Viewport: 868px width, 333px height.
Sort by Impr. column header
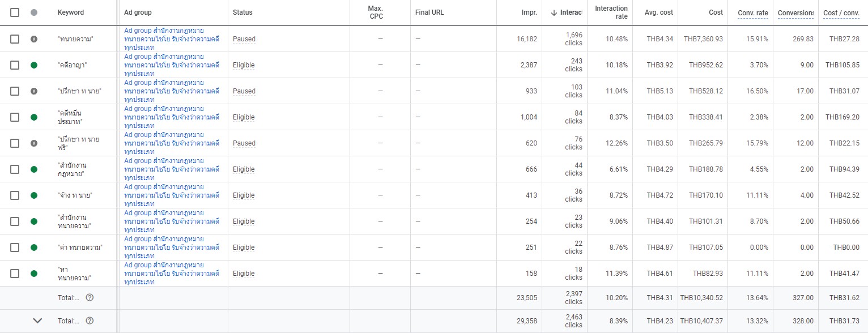(x=529, y=12)
